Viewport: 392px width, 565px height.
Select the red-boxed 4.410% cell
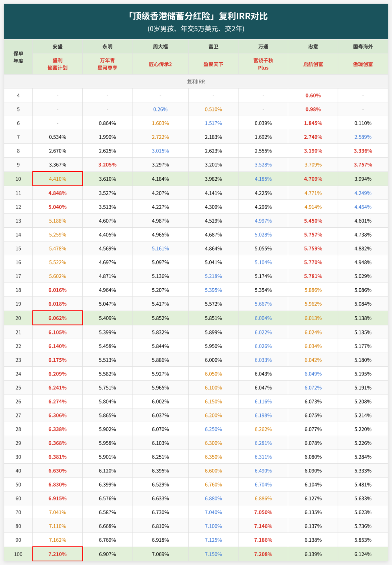58,179
